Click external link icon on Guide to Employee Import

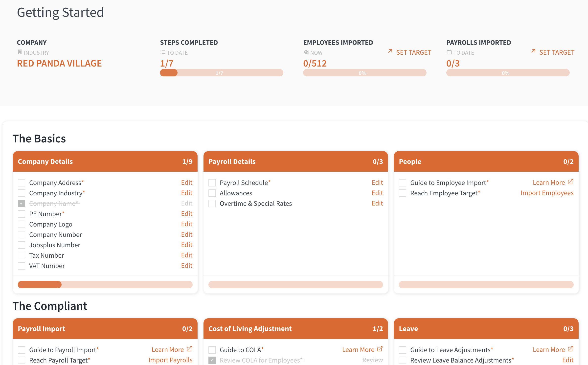(571, 182)
